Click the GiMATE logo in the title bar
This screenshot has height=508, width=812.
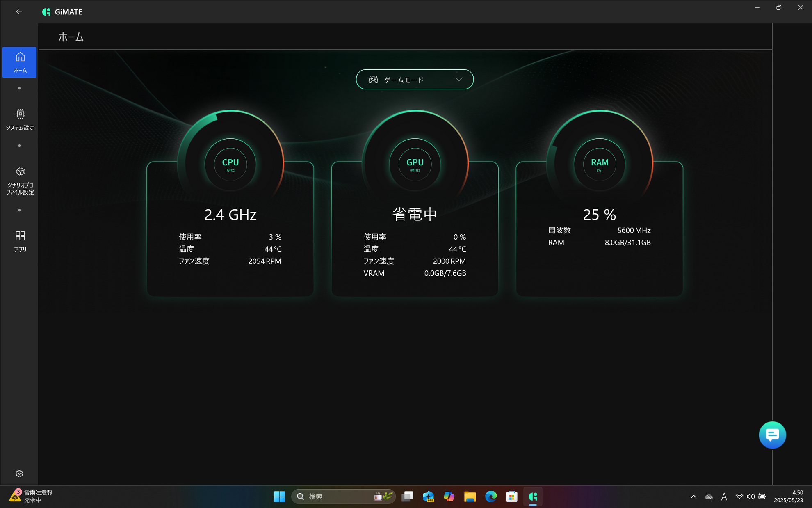(46, 12)
